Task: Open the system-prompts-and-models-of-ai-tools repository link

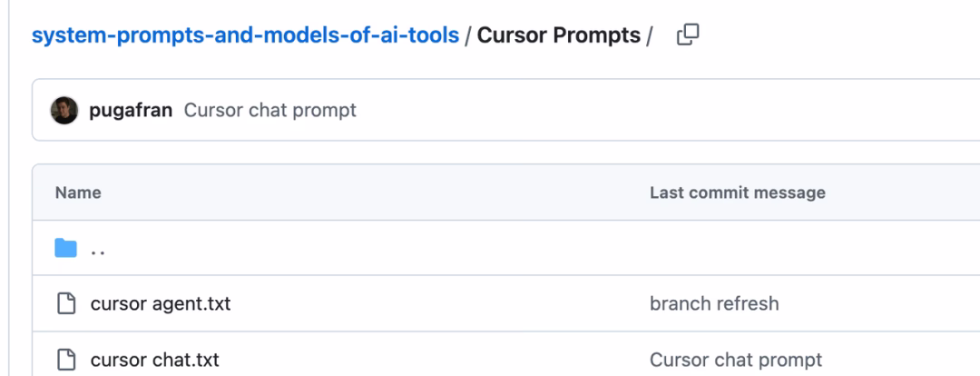Action: coord(245,37)
